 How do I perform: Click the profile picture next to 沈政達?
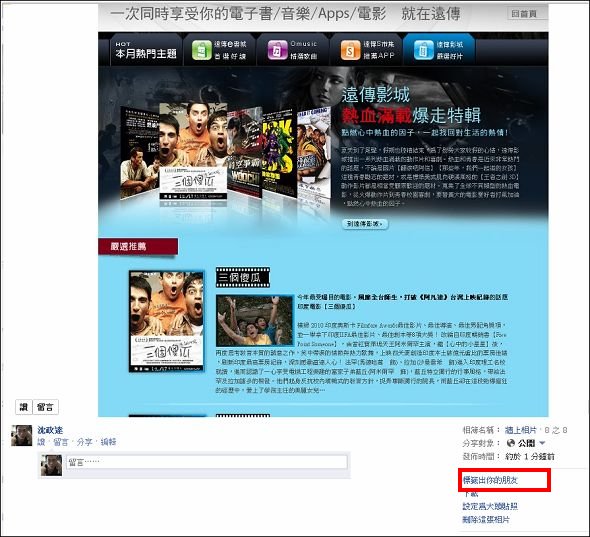pyautogui.click(x=21, y=435)
